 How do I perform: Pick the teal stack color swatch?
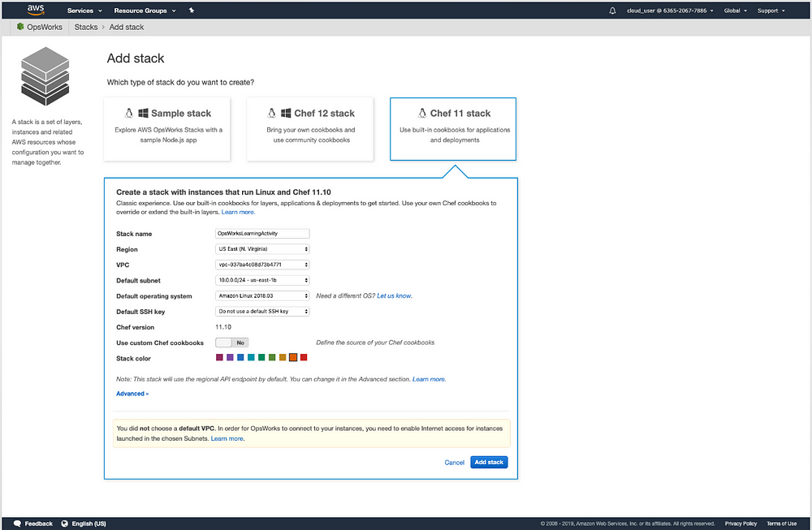251,357
